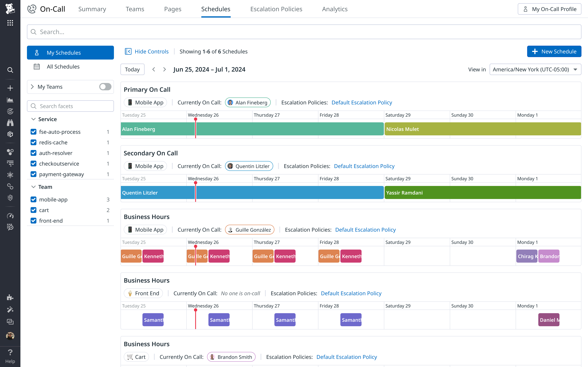Click the Hide Controls panel icon
588x367 pixels.
point(128,51)
